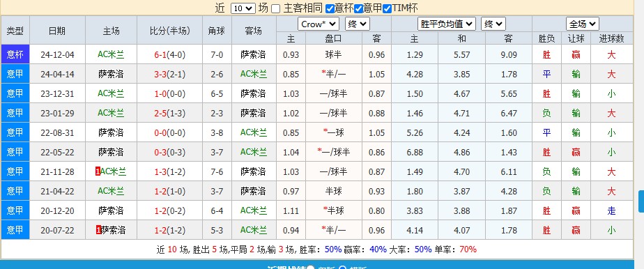
Task: Click the red card badge beside AC米兰 on 21-11-28
Action: pos(98,171)
